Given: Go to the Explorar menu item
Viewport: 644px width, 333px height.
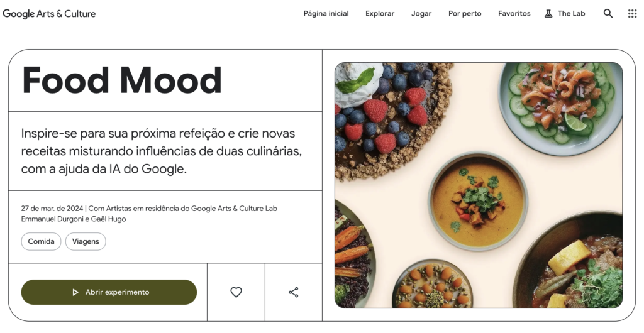Looking at the screenshot, I should click(x=380, y=14).
